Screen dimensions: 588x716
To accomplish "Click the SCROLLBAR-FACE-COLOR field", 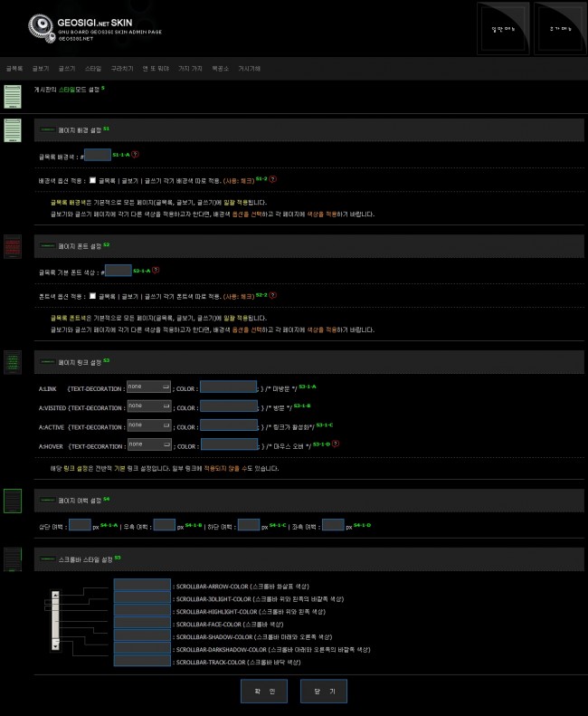I will (x=142, y=623).
